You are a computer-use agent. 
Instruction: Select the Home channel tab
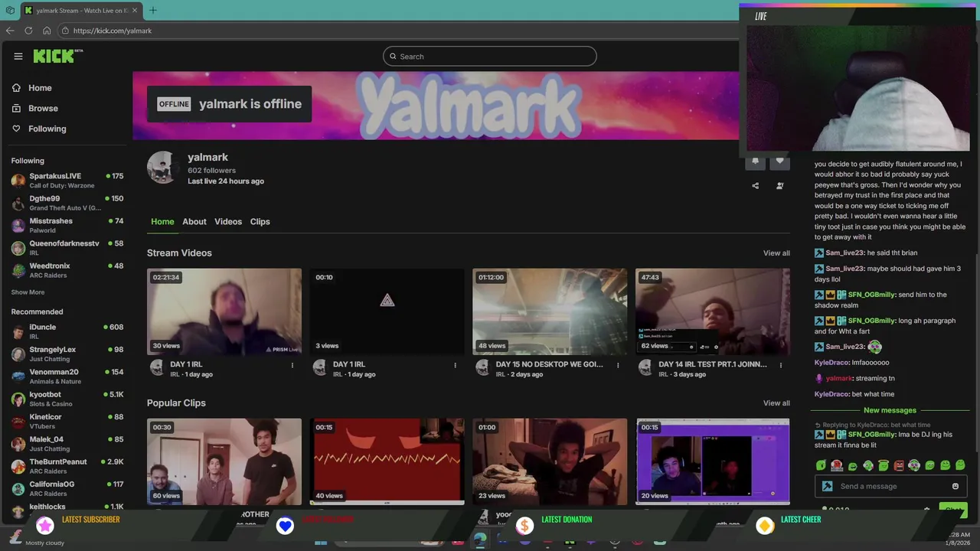[162, 222]
